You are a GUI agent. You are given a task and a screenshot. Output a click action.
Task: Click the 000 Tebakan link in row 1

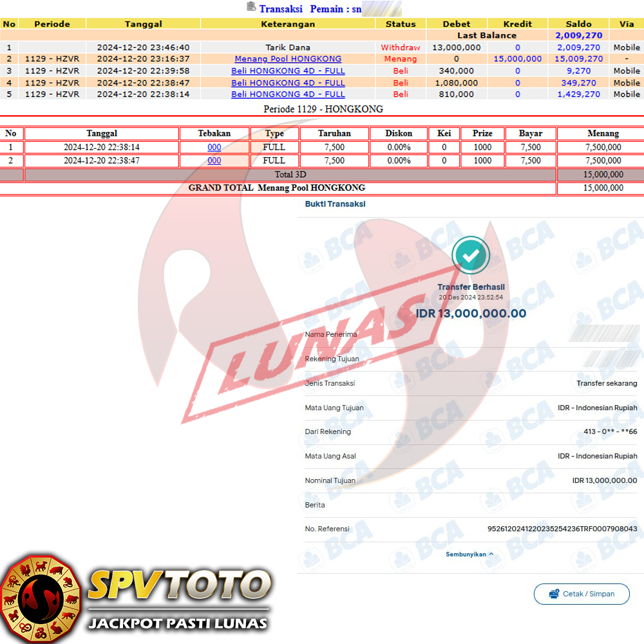[214, 147]
